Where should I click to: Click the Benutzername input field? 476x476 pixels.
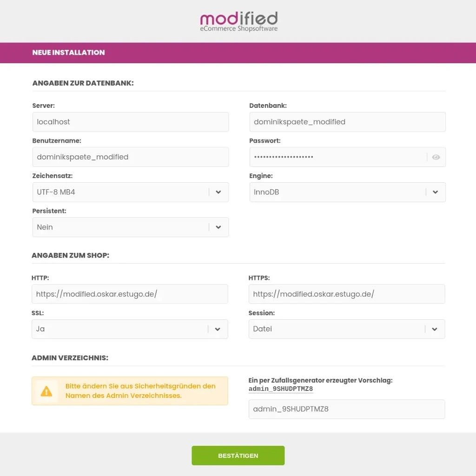(130, 157)
